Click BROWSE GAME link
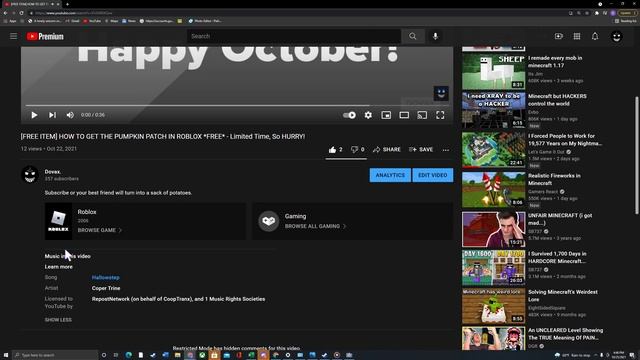 100,230
